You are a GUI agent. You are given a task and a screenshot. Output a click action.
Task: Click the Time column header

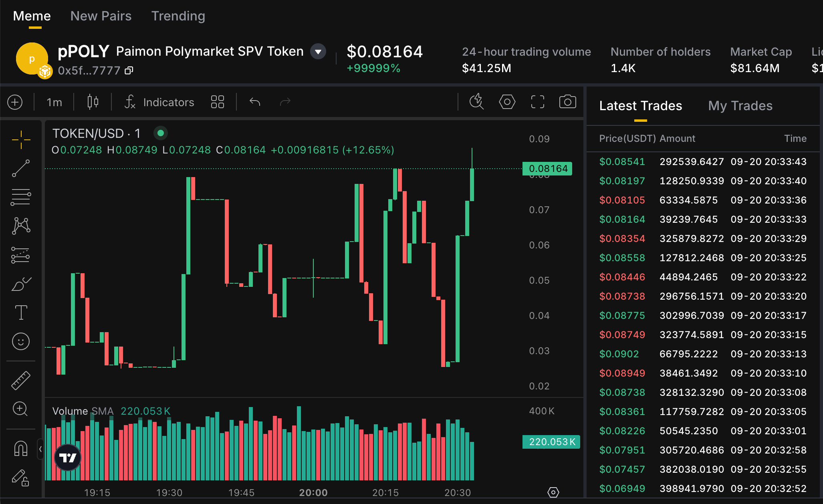[795, 139]
